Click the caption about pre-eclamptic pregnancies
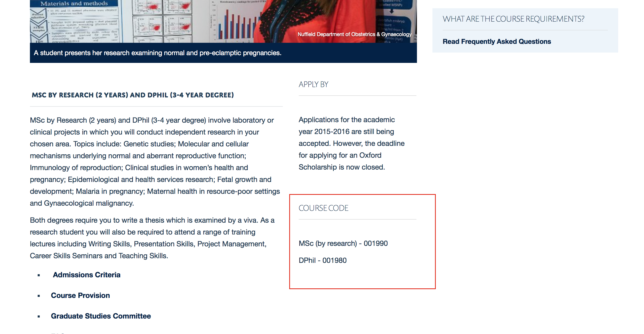 [157, 53]
